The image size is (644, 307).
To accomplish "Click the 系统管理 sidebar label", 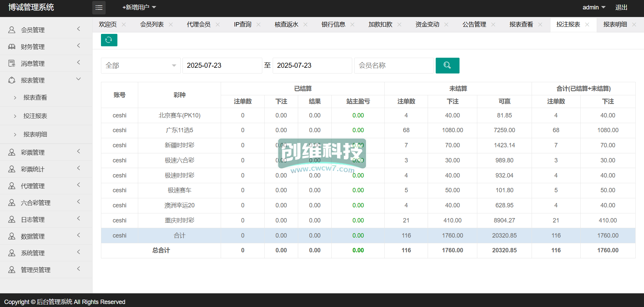I will (x=33, y=253).
